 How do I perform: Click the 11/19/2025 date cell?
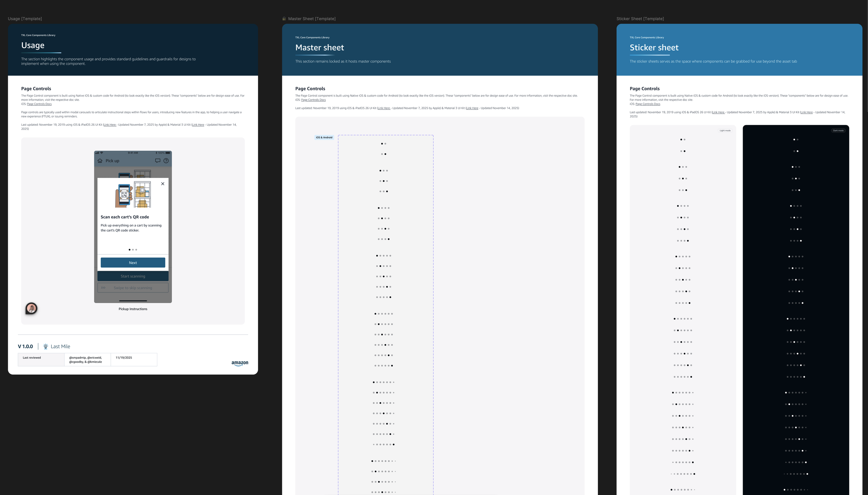tap(134, 360)
